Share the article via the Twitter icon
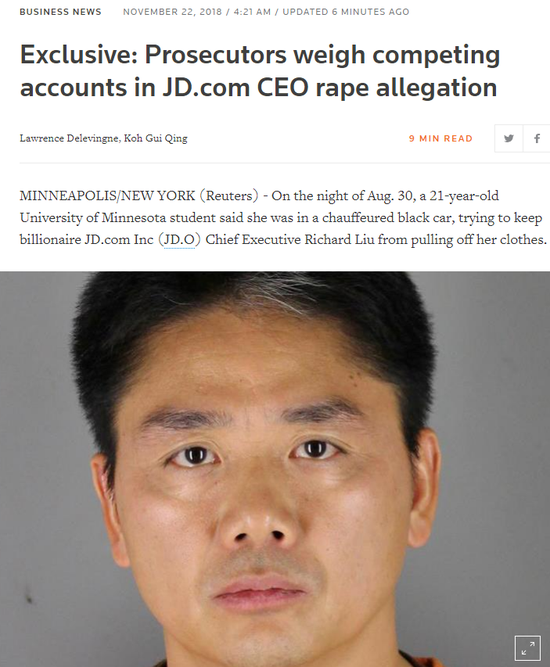This screenshot has width=550, height=667. (x=508, y=138)
